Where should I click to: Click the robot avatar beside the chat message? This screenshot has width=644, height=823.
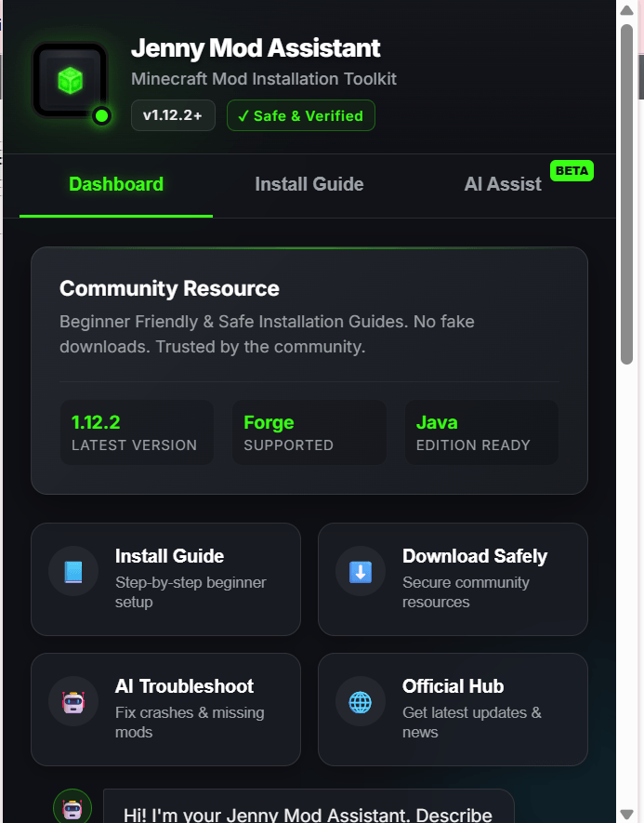click(72, 808)
